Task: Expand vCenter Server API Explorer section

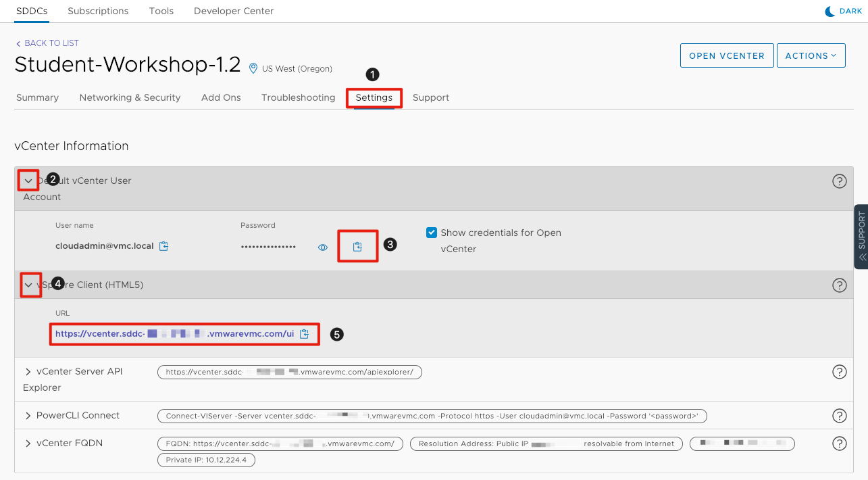Action: (x=28, y=372)
